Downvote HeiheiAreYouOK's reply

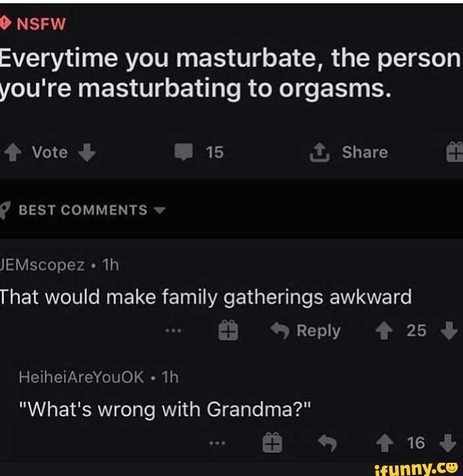448,443
